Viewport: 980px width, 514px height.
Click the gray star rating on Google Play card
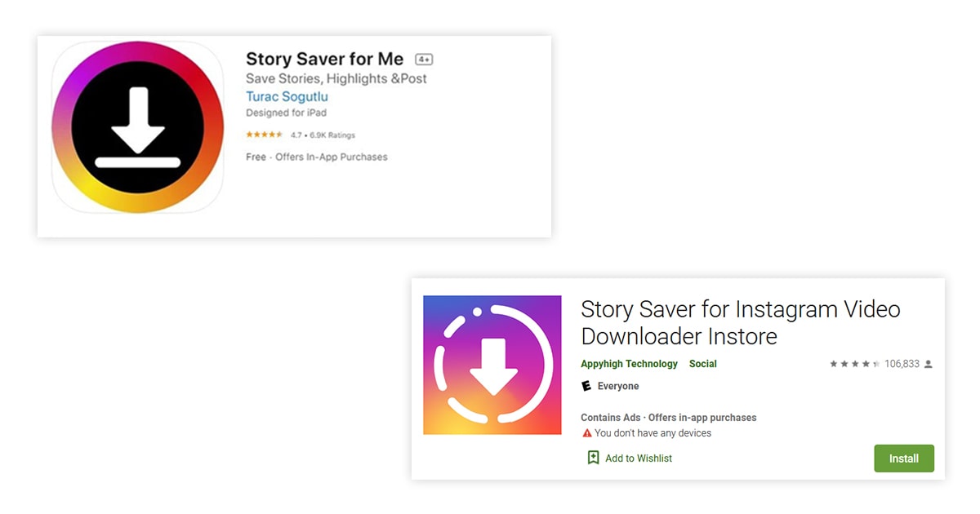point(854,364)
